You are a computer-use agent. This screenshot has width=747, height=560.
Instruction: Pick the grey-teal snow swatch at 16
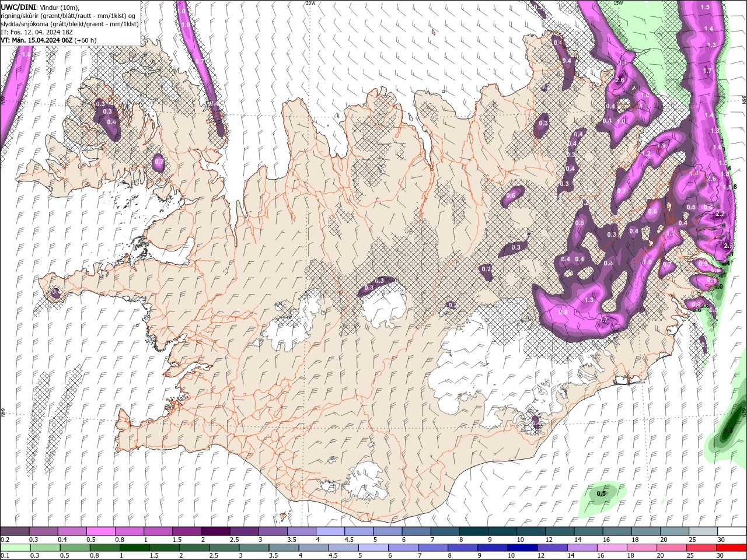[x=617, y=531]
